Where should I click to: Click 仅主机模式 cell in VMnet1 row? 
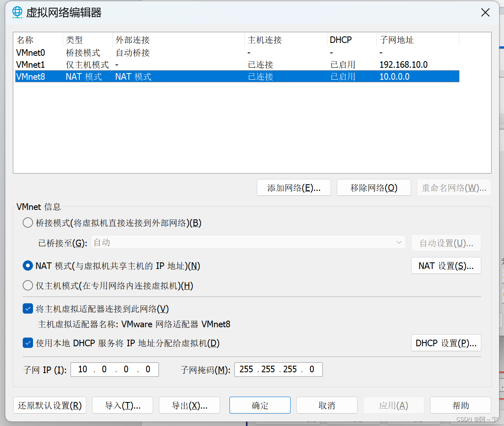click(88, 65)
